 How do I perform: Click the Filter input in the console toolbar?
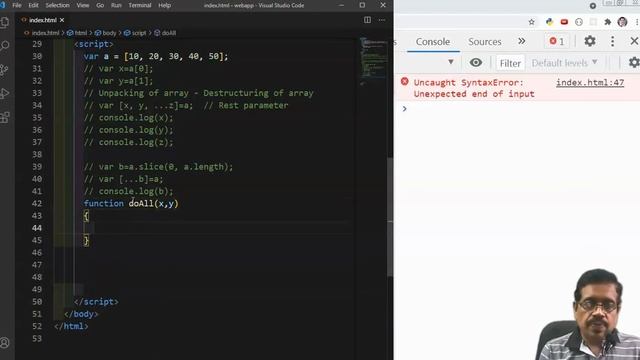[x=510, y=63]
